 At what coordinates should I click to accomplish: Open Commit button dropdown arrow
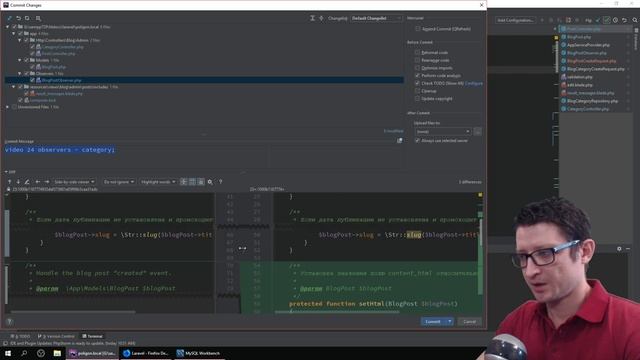(x=449, y=322)
